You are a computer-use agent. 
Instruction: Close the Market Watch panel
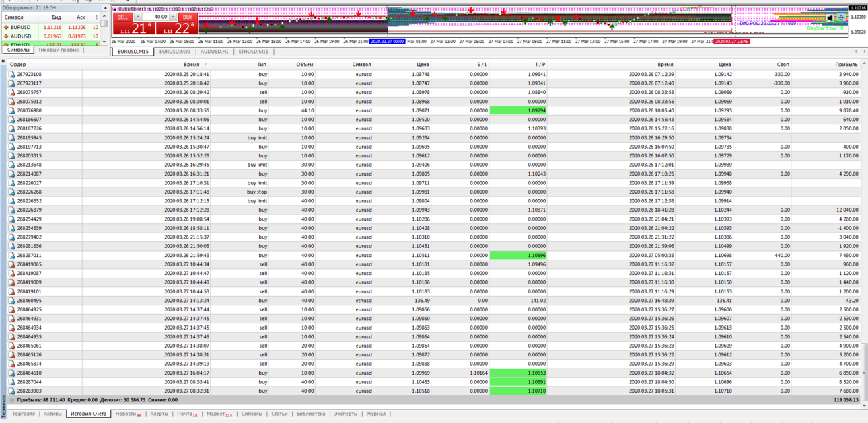[x=104, y=7]
